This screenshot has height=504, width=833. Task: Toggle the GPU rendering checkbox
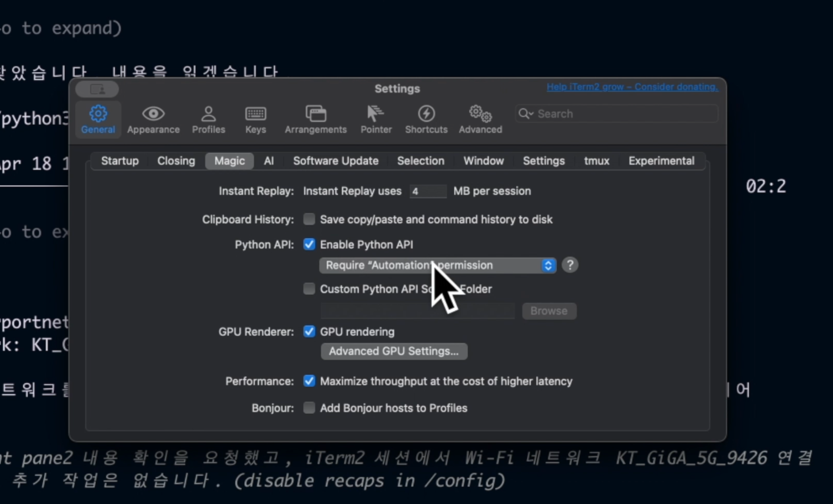[309, 331]
